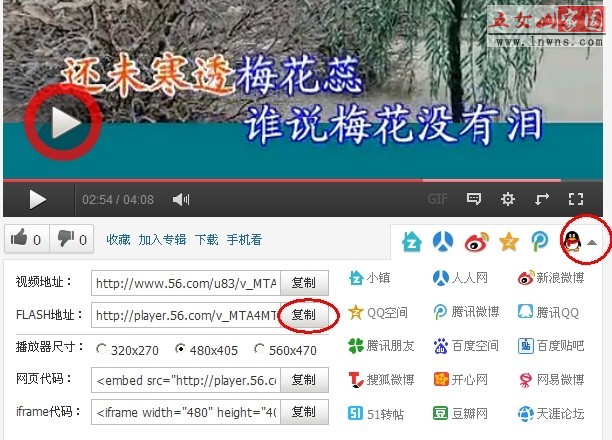Enter fullscreen mode
The height and width of the screenshot is (440, 612).
coord(576,199)
